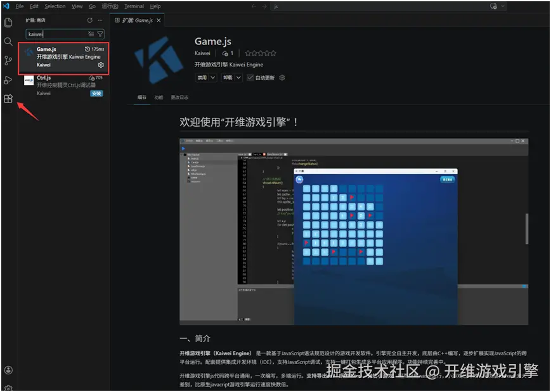The height and width of the screenshot is (392, 551).
Task: Open the Selection menu
Action: 55,6
